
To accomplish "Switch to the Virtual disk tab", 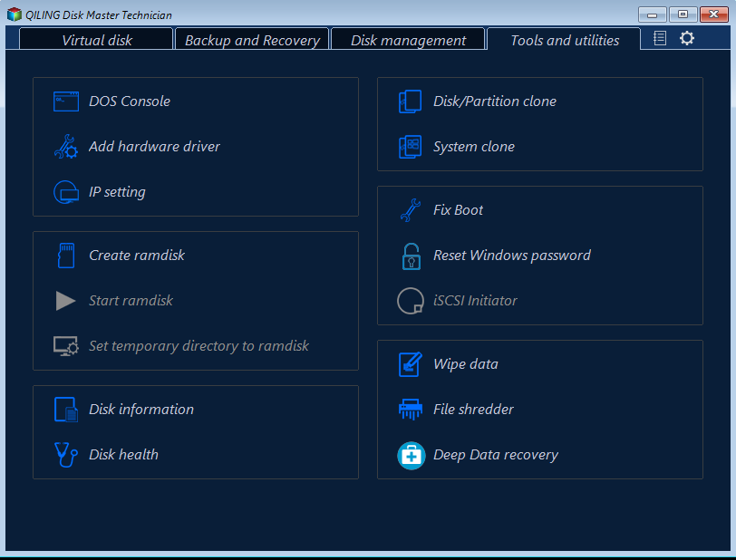I will click(x=96, y=40).
